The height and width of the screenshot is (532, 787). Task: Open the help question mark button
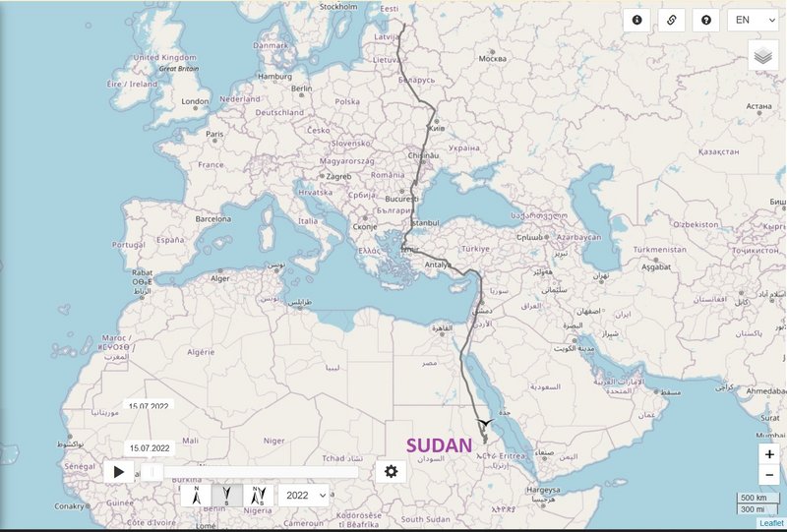click(x=706, y=20)
